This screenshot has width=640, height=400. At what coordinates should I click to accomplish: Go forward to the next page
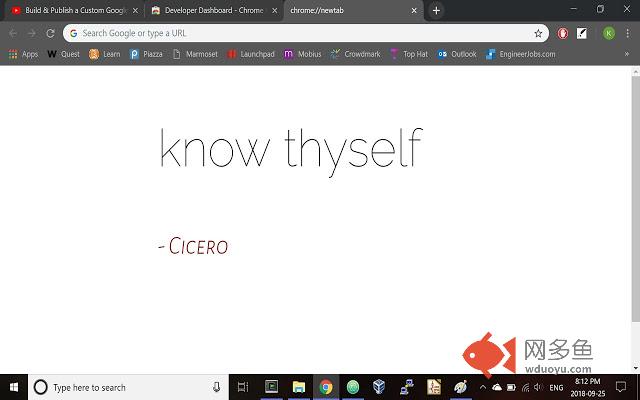(x=31, y=33)
